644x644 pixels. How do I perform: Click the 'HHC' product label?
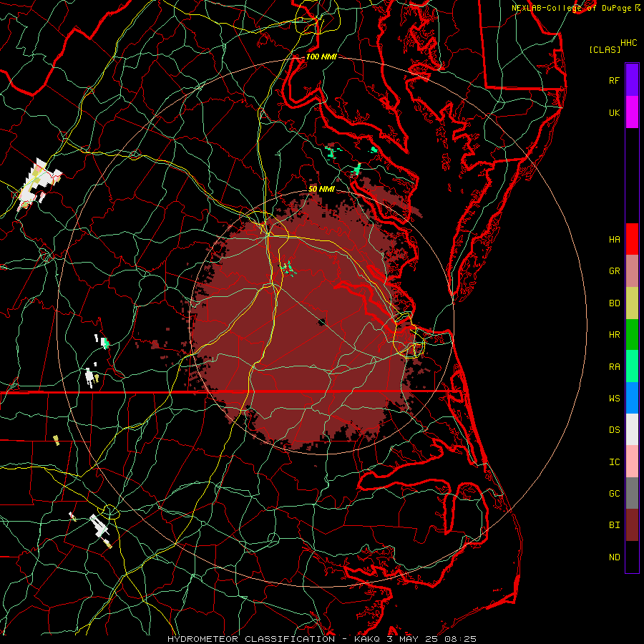pos(628,43)
